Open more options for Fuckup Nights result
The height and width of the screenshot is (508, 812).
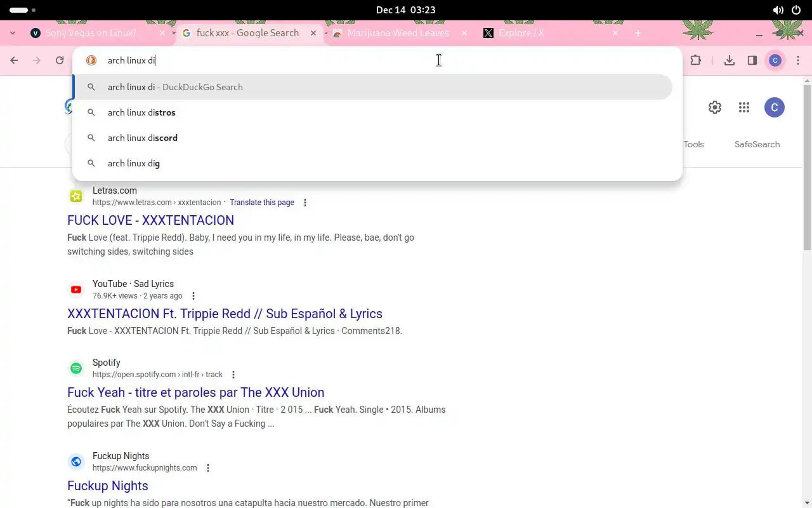pos(207,468)
